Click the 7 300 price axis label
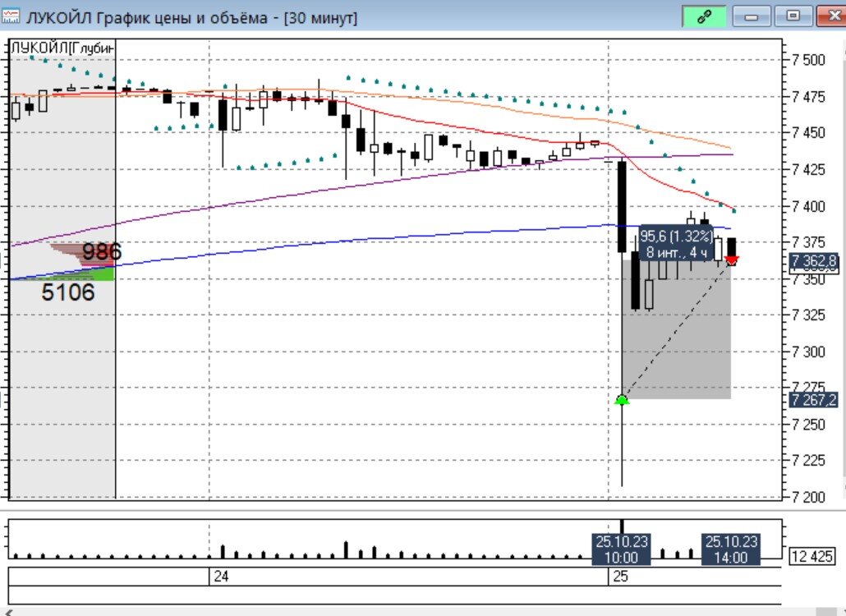This screenshot has width=846, height=616. pos(809,352)
